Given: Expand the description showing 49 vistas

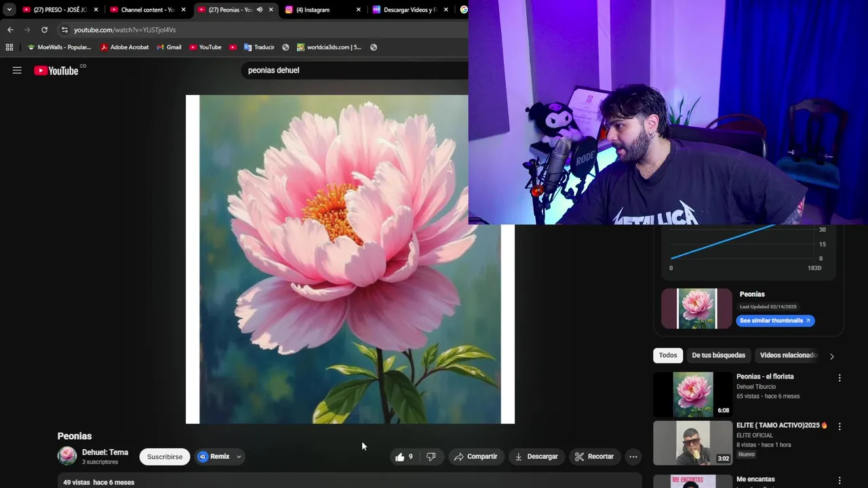Looking at the screenshot, I should coord(349,481).
